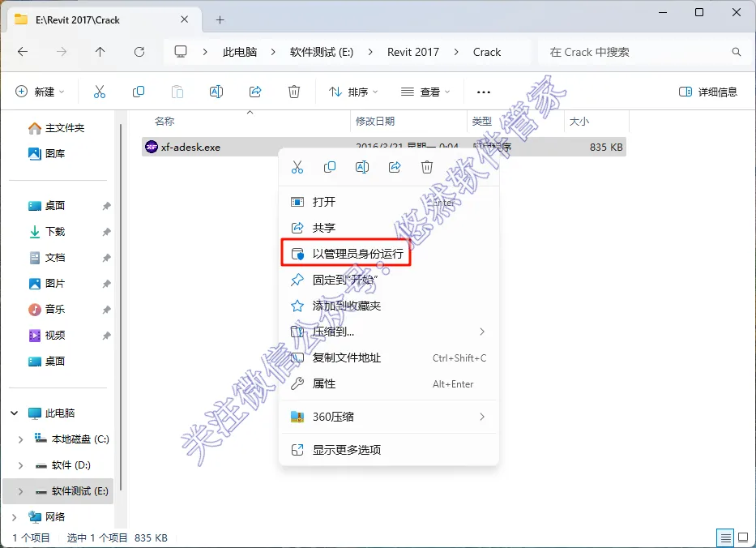This screenshot has height=548, width=756.
Task: Click the Copy icon in context menu
Action: coord(330,167)
